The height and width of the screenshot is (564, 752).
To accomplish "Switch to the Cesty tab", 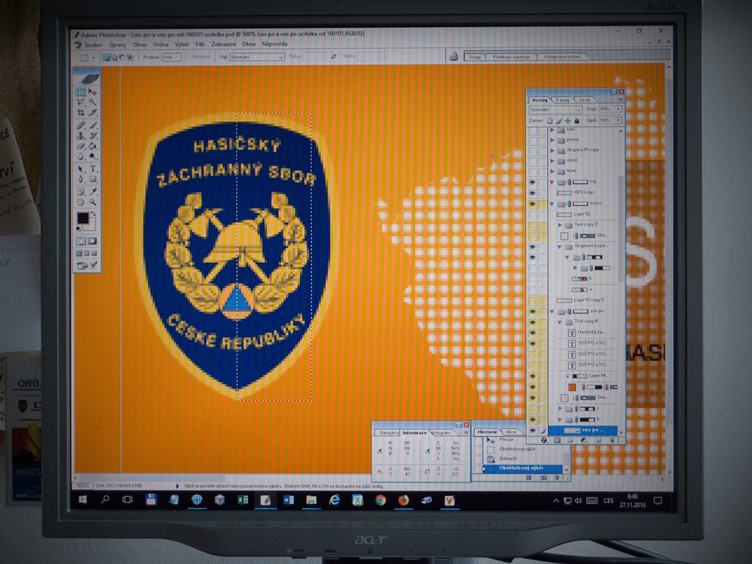I will click(x=584, y=100).
